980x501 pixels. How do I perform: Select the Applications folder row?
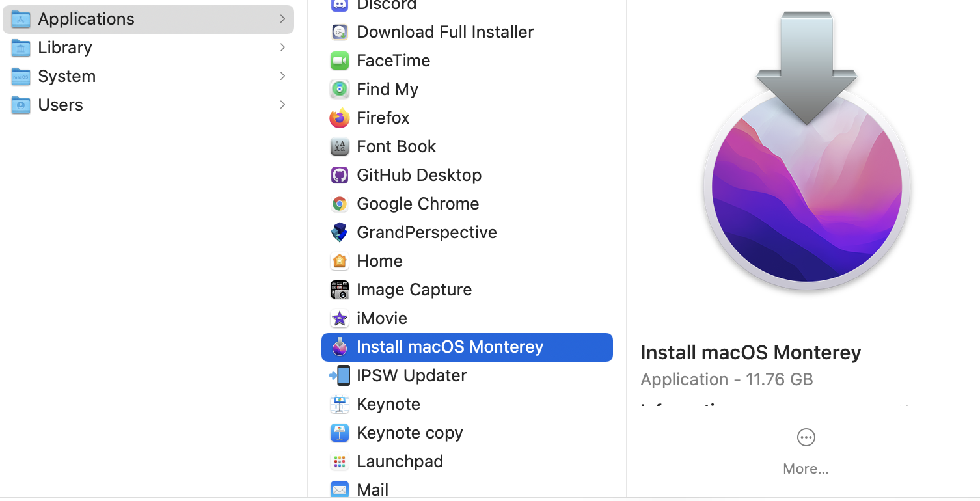click(148, 19)
